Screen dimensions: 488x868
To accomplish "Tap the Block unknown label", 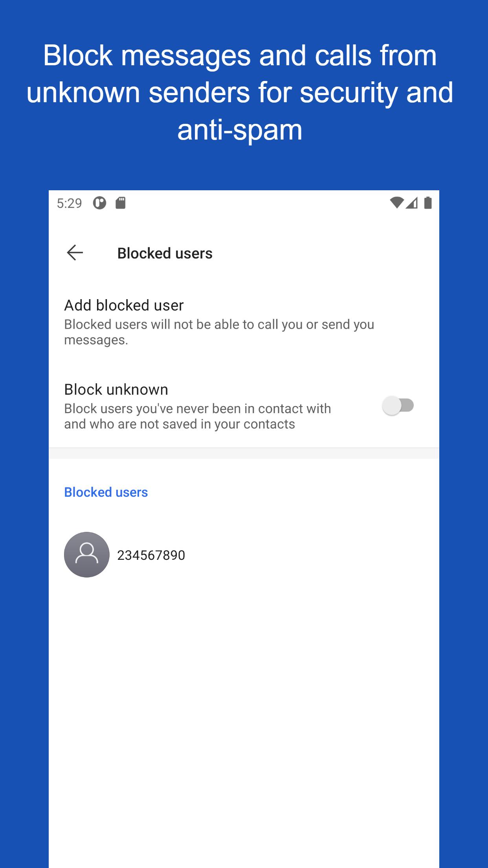I will coord(116,390).
